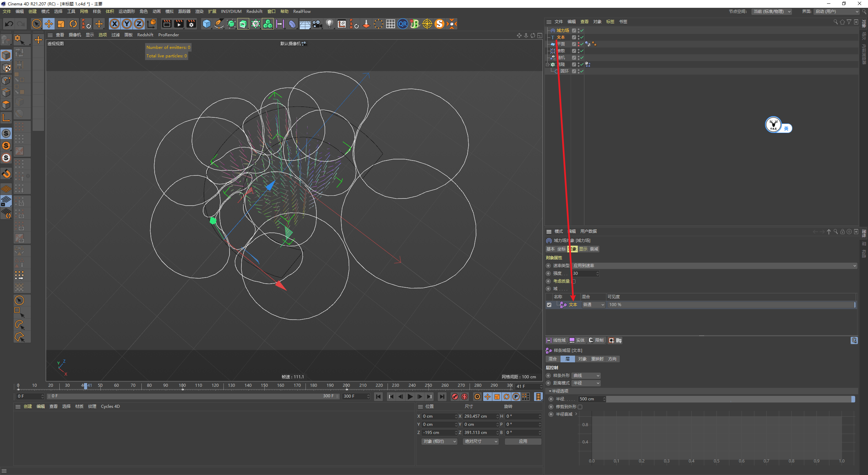The width and height of the screenshot is (868, 475).
Task: Switch to the 衰减 tab
Action: (x=594, y=249)
